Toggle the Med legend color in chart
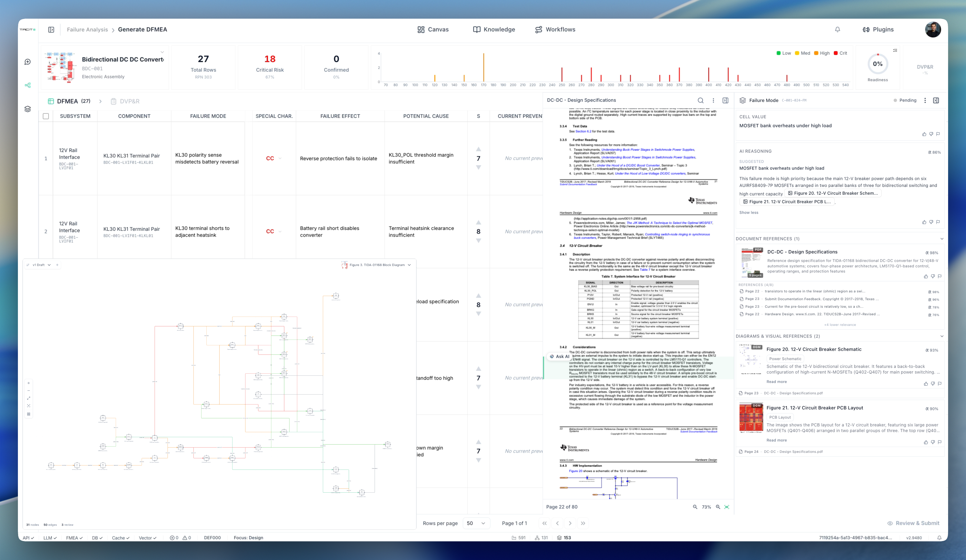The height and width of the screenshot is (560, 966). coord(797,53)
